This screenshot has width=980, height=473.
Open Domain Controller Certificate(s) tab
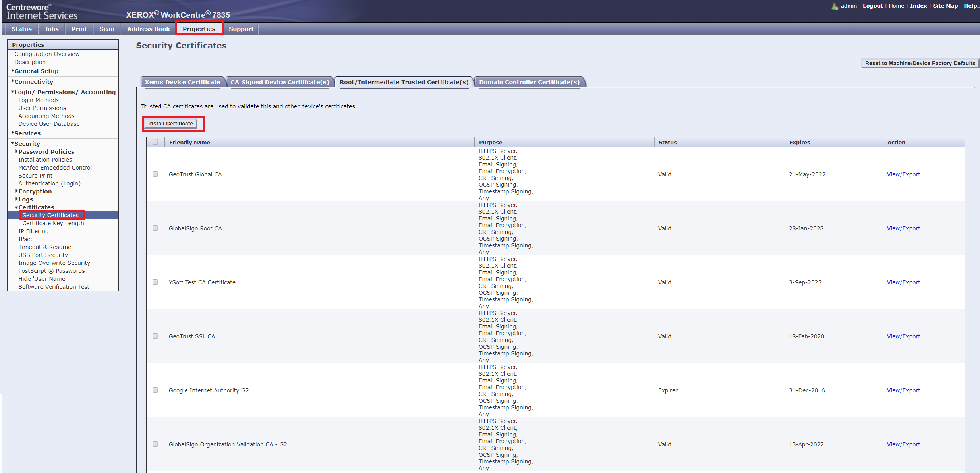coord(529,82)
